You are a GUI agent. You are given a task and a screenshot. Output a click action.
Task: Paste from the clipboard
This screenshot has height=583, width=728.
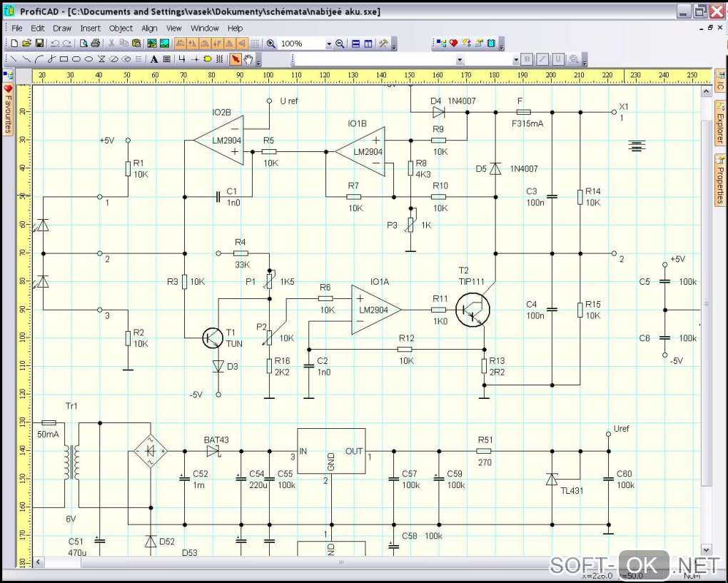pos(136,44)
